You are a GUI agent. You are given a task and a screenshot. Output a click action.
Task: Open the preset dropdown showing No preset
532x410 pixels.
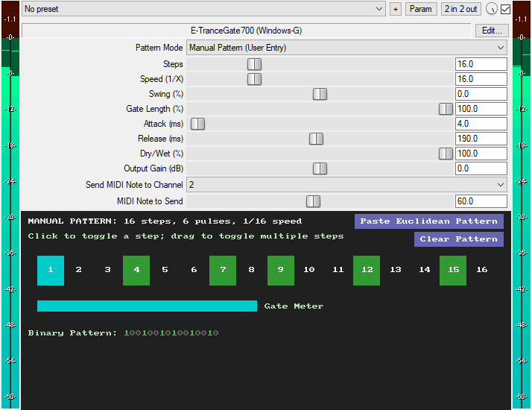tap(203, 9)
